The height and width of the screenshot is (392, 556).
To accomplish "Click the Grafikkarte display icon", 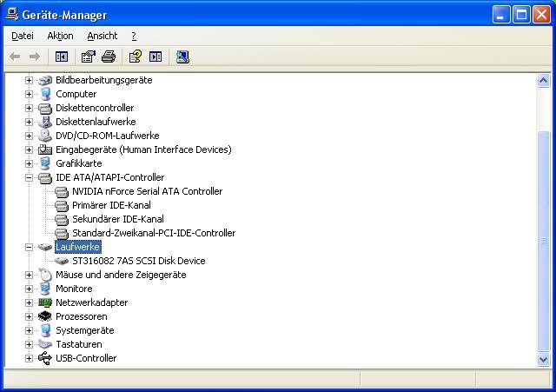I will coord(45,163).
